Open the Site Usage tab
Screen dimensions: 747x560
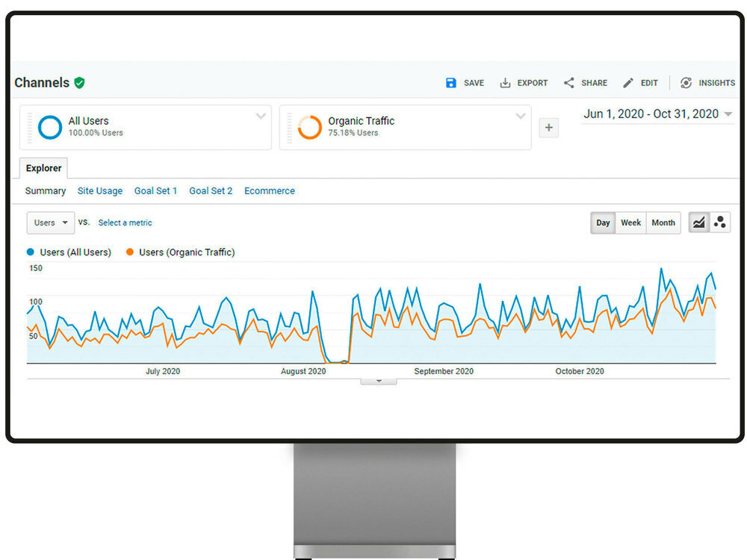99,191
